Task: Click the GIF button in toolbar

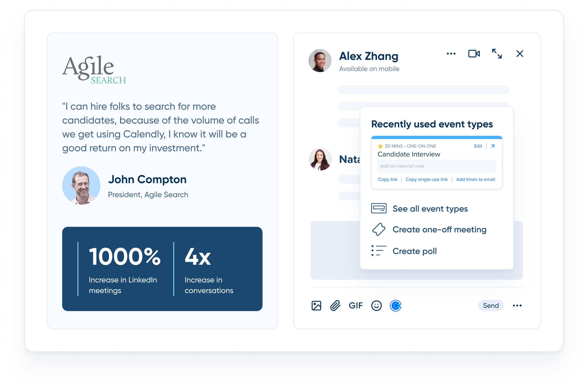Action: pos(356,306)
